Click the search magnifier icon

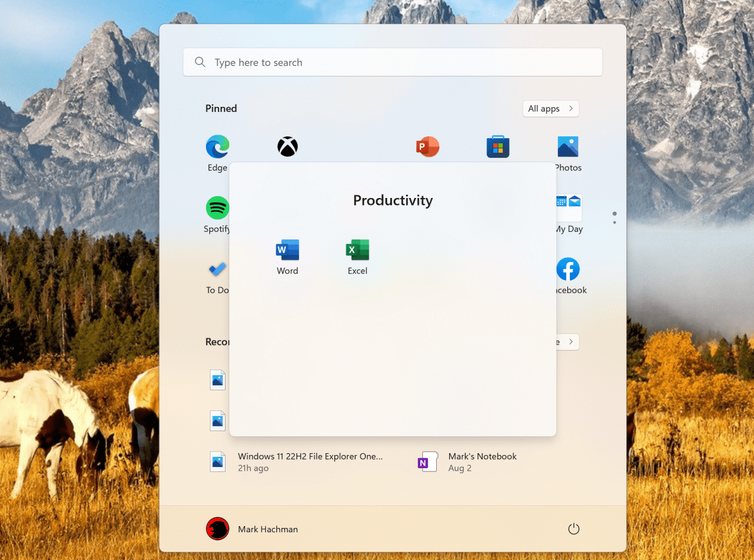click(x=200, y=62)
